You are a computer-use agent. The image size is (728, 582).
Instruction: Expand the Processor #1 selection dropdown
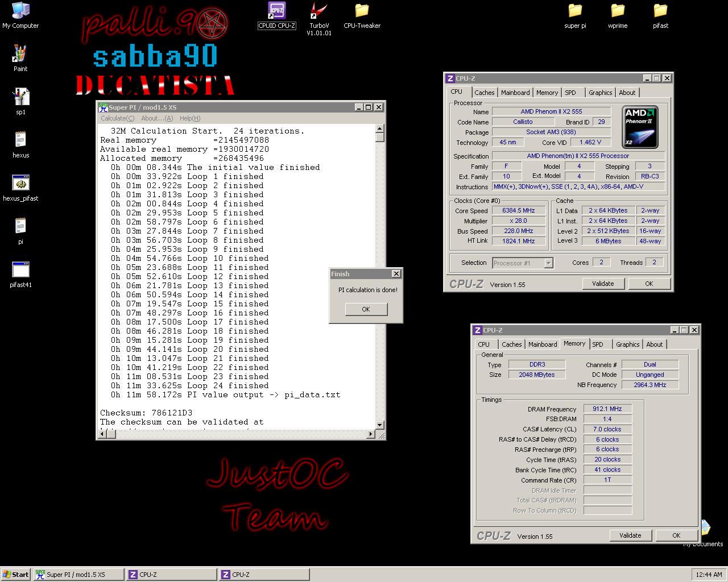click(x=548, y=263)
